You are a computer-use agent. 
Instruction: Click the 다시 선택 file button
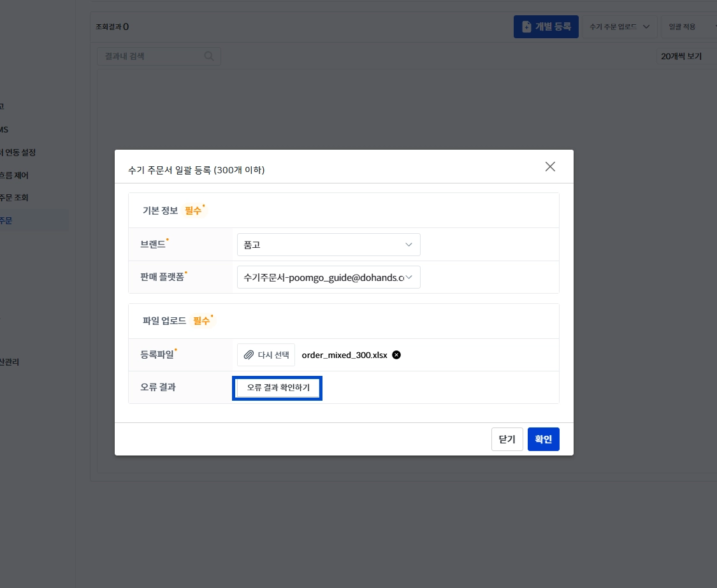point(266,355)
